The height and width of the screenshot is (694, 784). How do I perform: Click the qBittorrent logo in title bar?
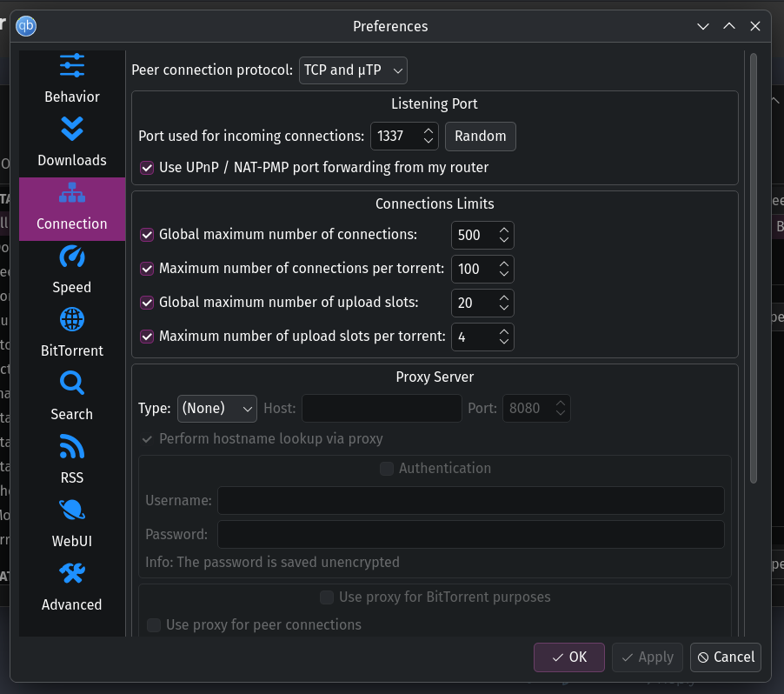[27, 26]
